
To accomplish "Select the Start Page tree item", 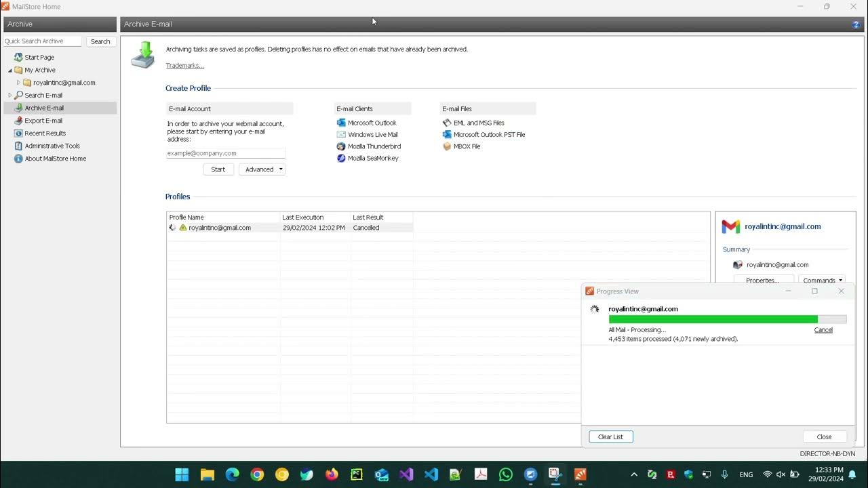I will tap(39, 58).
